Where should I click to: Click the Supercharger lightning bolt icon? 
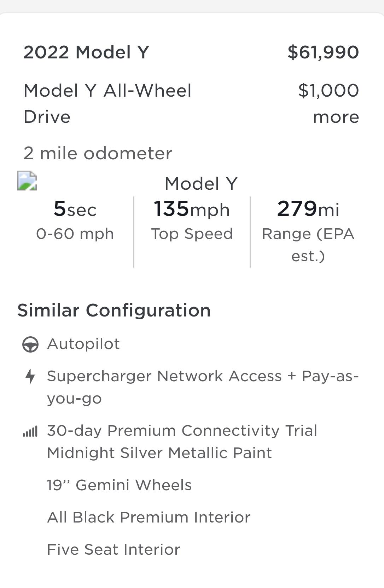30,376
